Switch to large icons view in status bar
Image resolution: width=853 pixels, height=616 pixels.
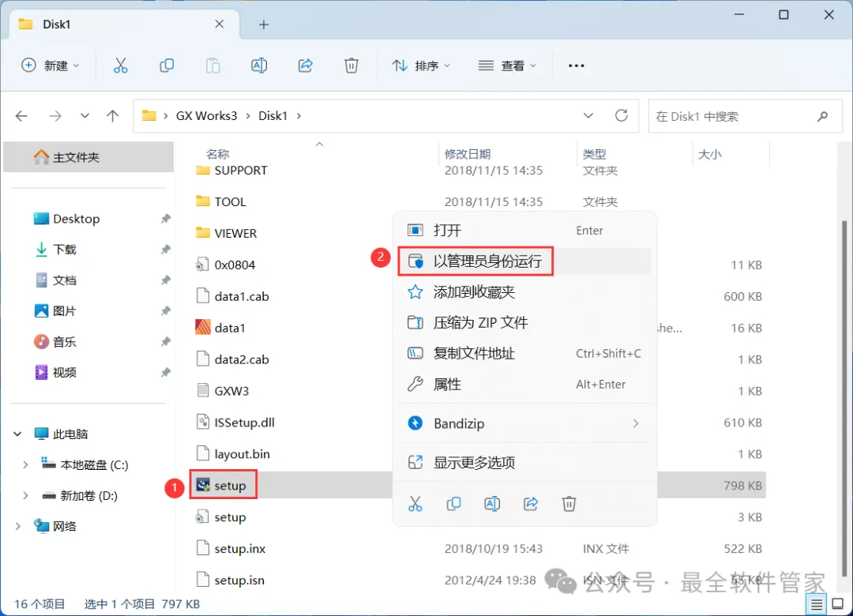coord(838,604)
